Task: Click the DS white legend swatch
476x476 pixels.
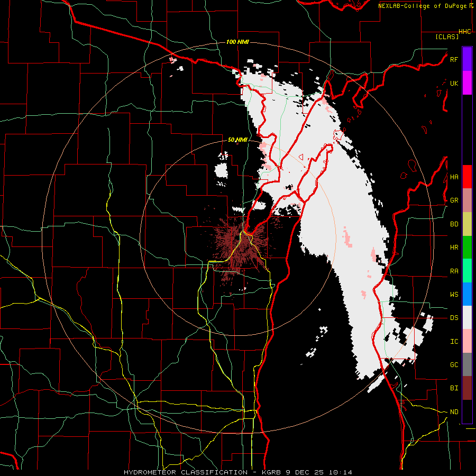Action: click(x=467, y=317)
